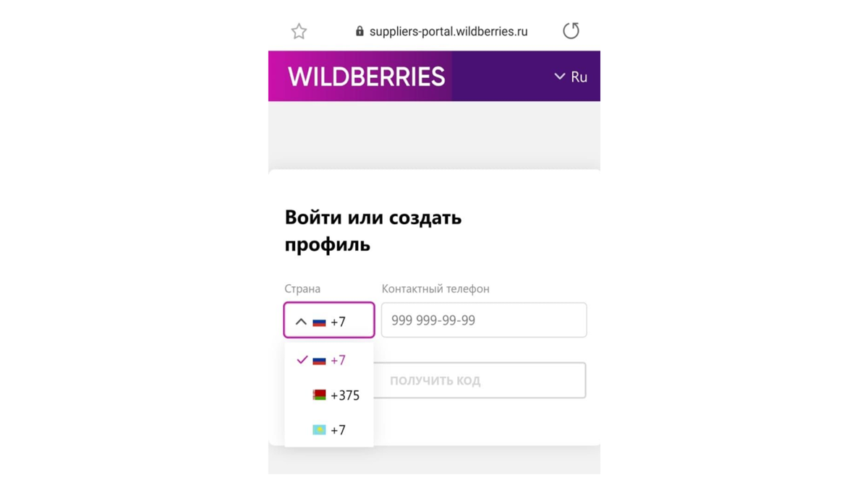Click the Контактный телефон input field

[483, 320]
